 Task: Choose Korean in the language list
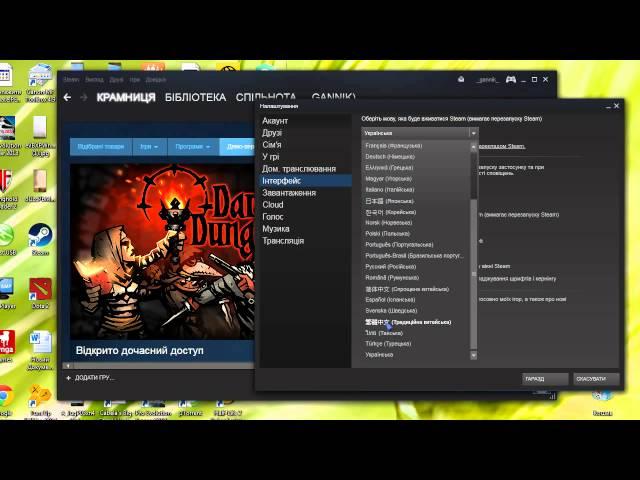[x=416, y=212]
